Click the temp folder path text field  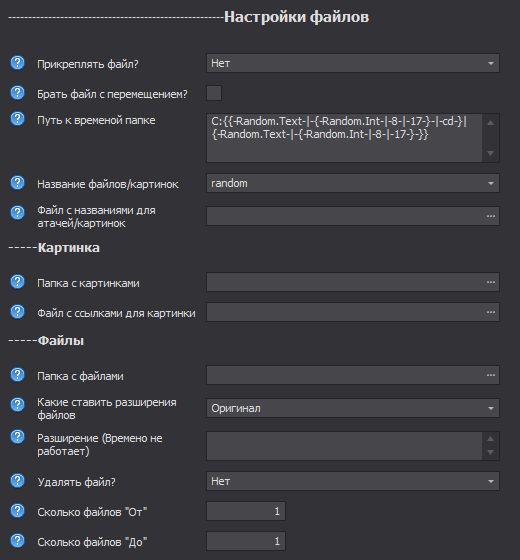pos(344,138)
